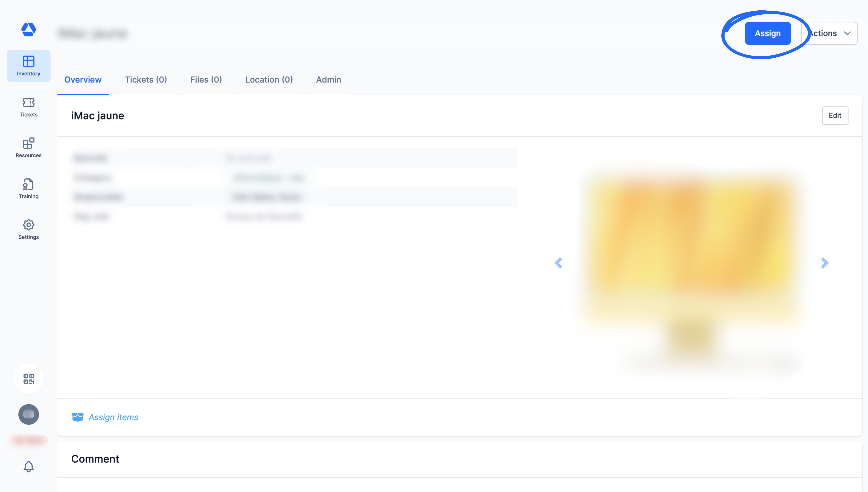This screenshot has height=492, width=868.
Task: Click the Edit button for iMac jaune
Action: pos(835,115)
